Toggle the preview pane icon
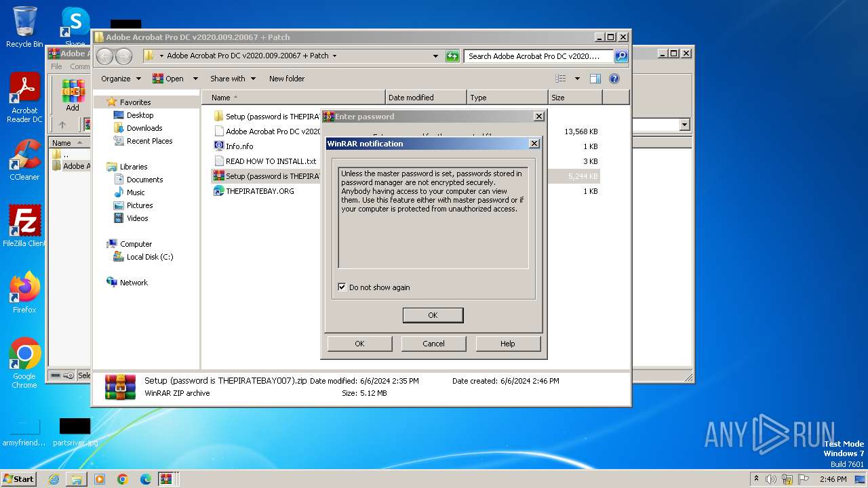The width and height of the screenshot is (868, 488). (595, 79)
